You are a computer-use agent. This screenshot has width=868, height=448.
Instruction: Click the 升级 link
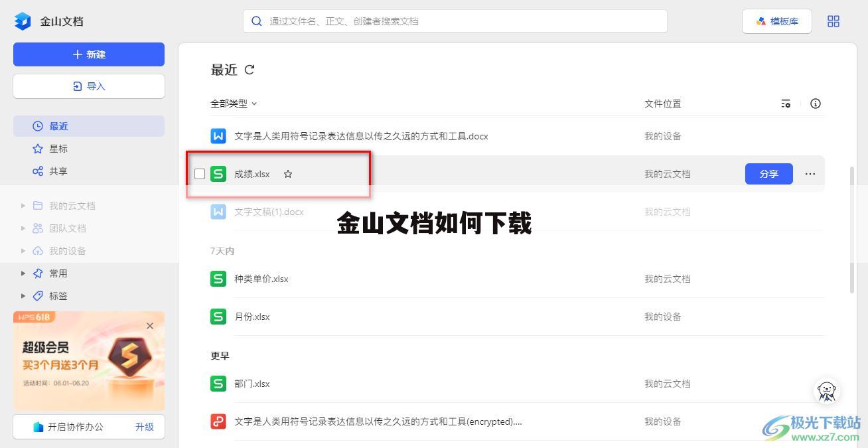pyautogui.click(x=145, y=427)
